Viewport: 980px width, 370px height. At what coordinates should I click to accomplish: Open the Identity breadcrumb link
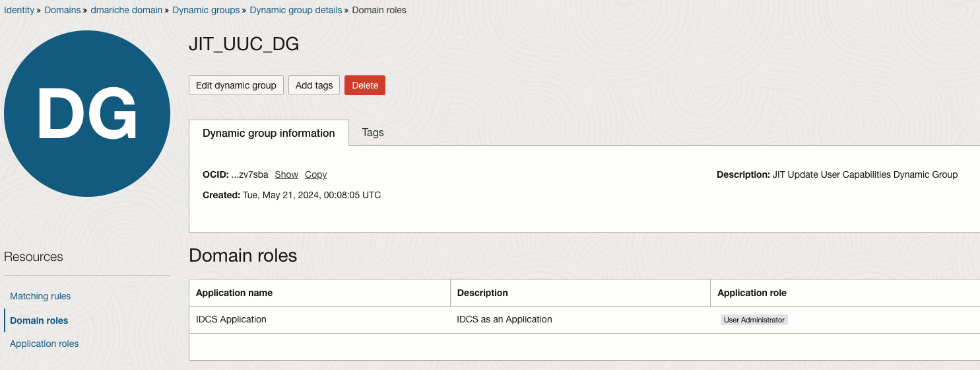[x=19, y=11]
